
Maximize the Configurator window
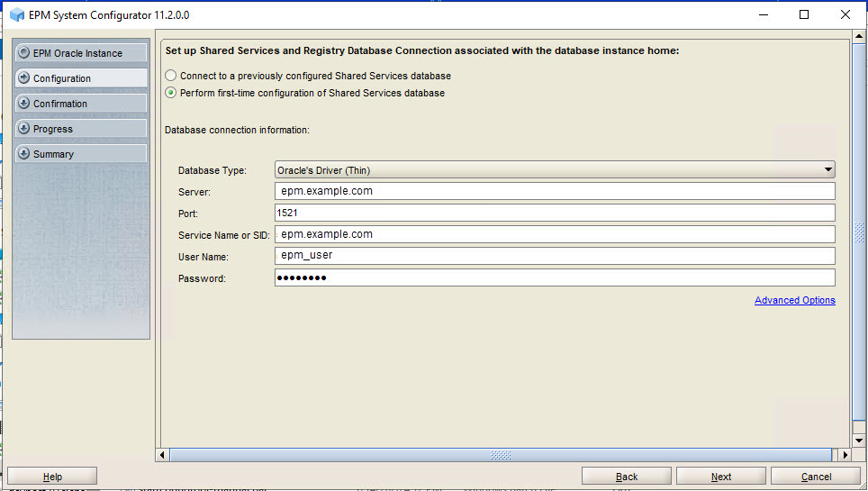[x=804, y=15]
